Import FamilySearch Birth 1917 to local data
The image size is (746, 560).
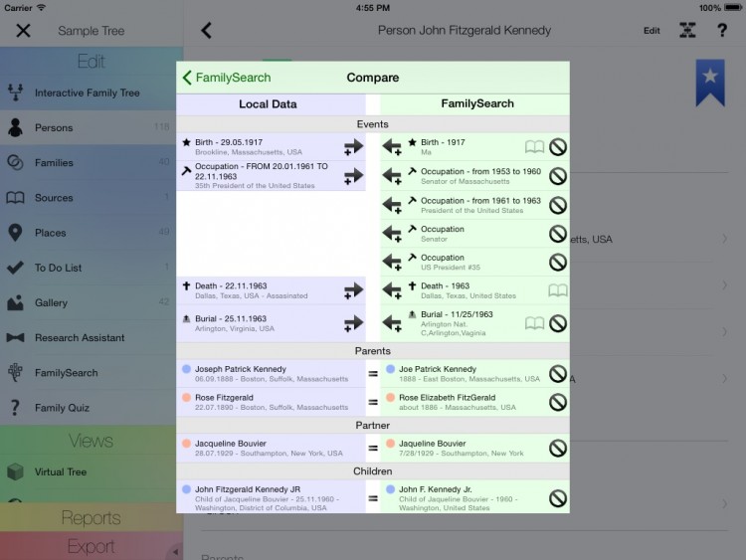click(x=392, y=147)
